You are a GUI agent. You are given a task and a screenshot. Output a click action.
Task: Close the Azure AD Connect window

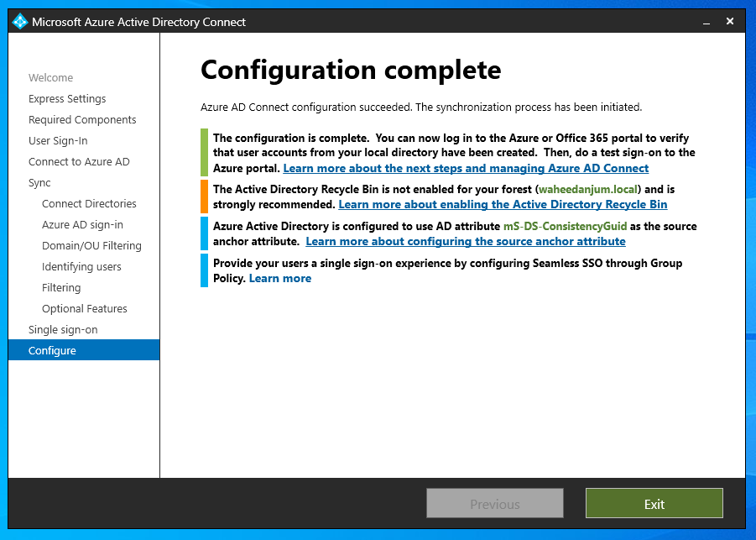click(730, 21)
